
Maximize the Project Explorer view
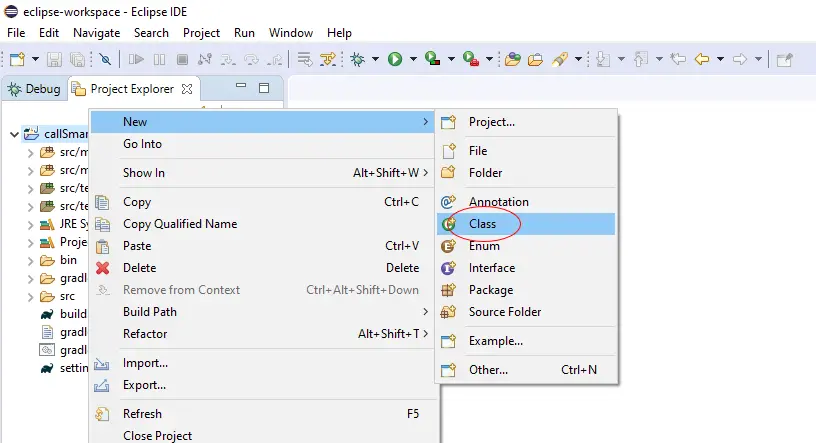point(264,88)
